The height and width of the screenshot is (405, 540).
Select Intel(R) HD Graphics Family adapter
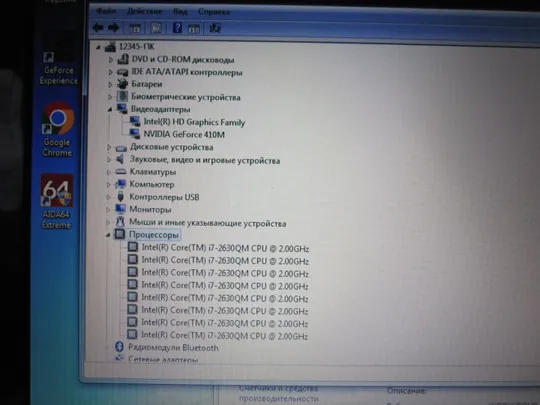pyautogui.click(x=194, y=122)
